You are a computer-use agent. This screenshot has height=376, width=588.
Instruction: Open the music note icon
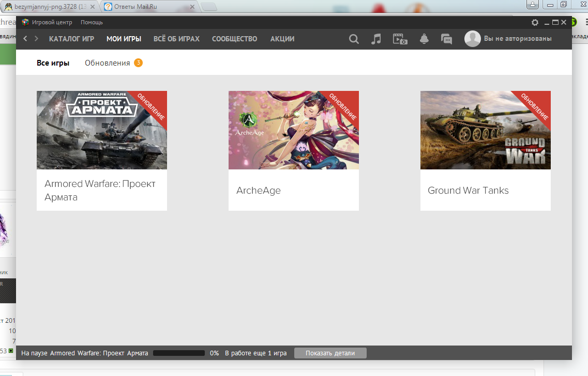[x=376, y=39]
